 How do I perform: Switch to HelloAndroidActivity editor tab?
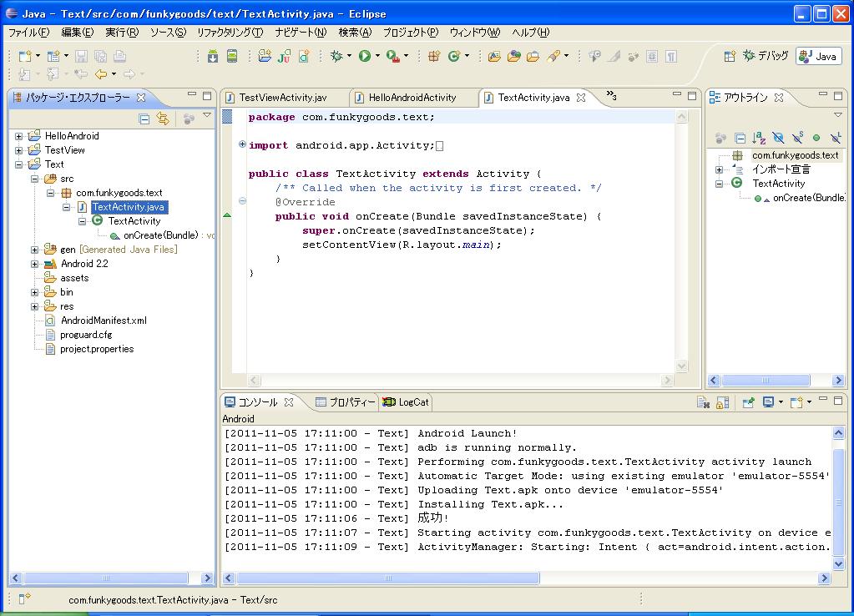pos(412,98)
